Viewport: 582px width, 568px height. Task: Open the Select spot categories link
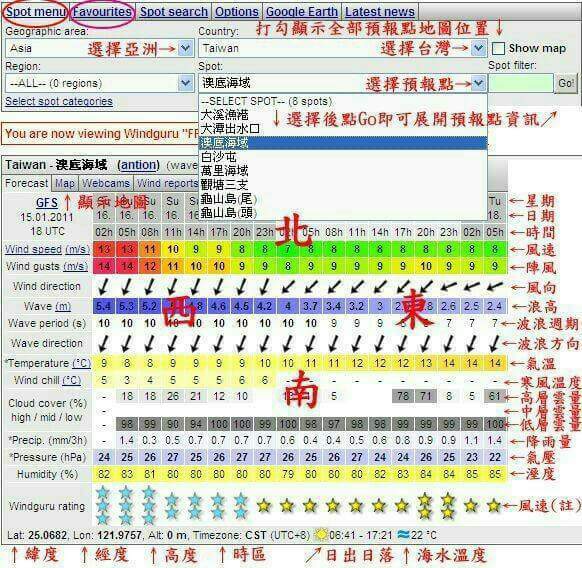59,101
